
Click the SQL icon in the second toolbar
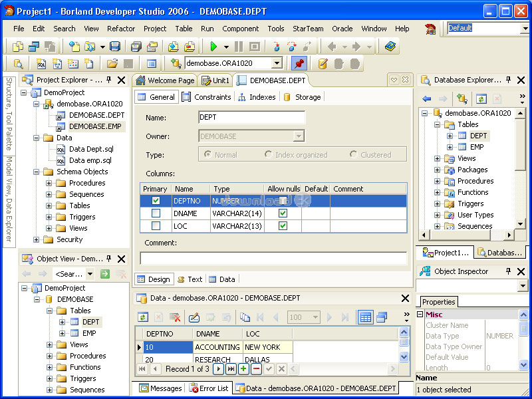pyautogui.click(x=41, y=63)
